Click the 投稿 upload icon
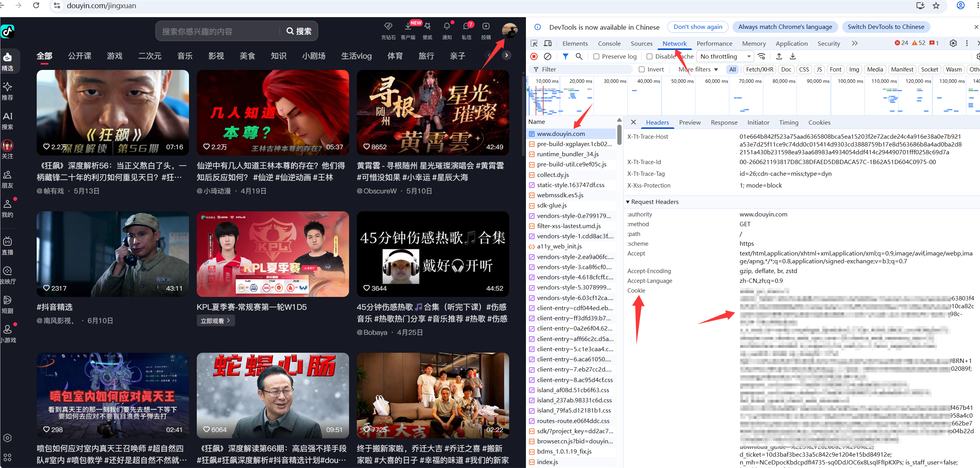 pos(486,26)
